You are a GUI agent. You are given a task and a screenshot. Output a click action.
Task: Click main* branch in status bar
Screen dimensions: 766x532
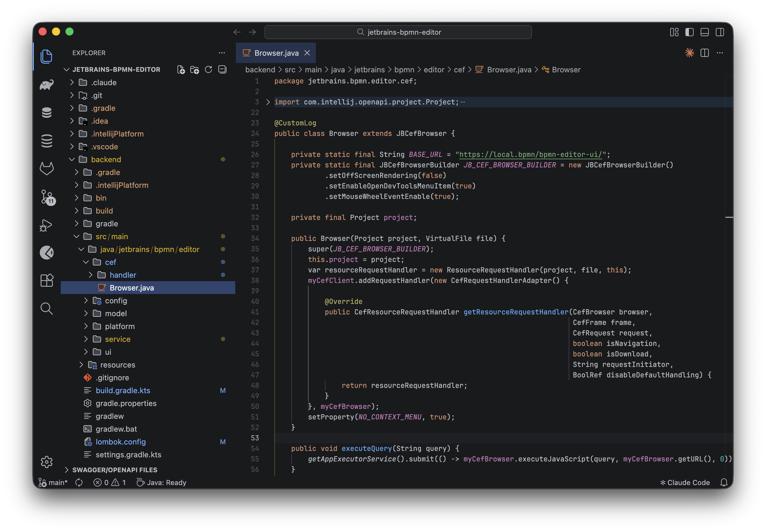tap(53, 482)
